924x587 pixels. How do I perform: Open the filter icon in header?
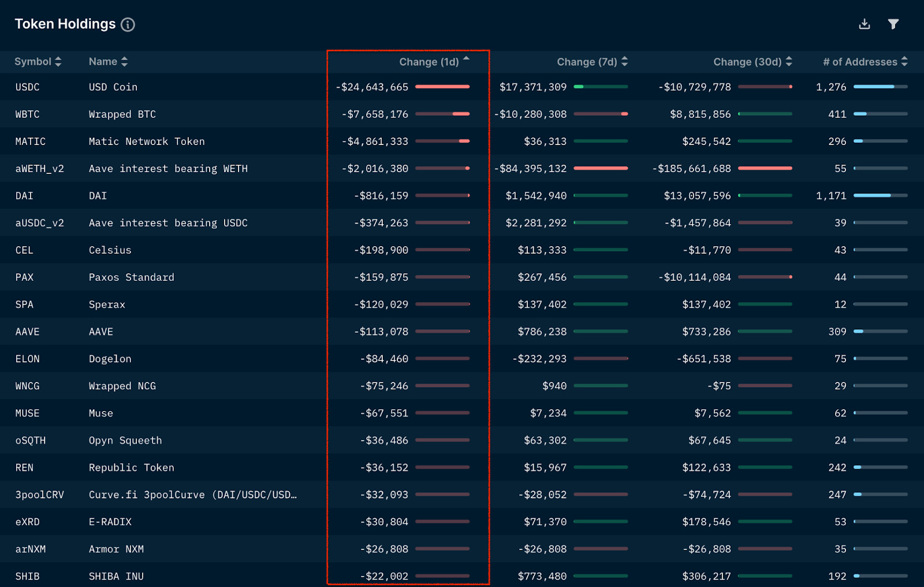(x=893, y=24)
